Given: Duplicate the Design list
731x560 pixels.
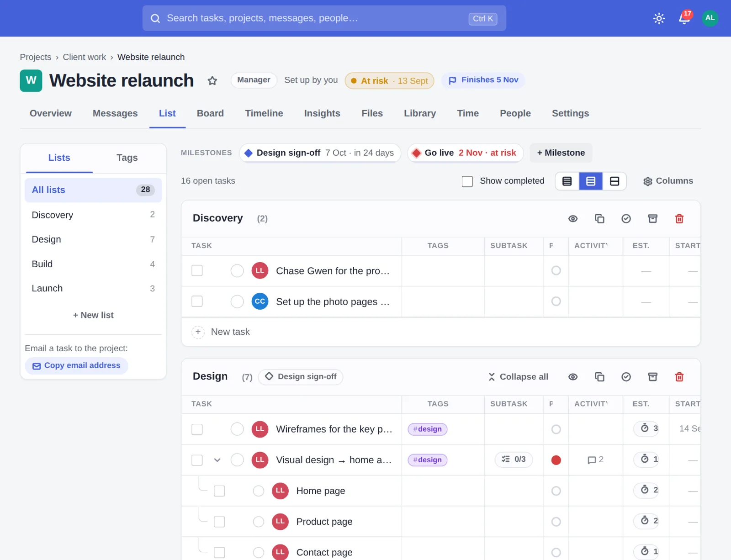Looking at the screenshot, I should [x=599, y=377].
